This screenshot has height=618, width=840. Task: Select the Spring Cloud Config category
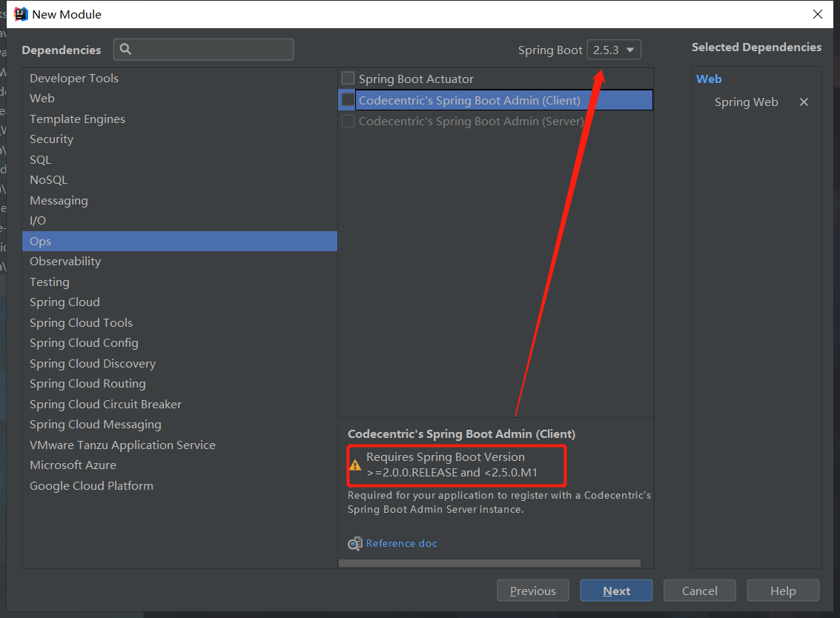pyautogui.click(x=179, y=343)
